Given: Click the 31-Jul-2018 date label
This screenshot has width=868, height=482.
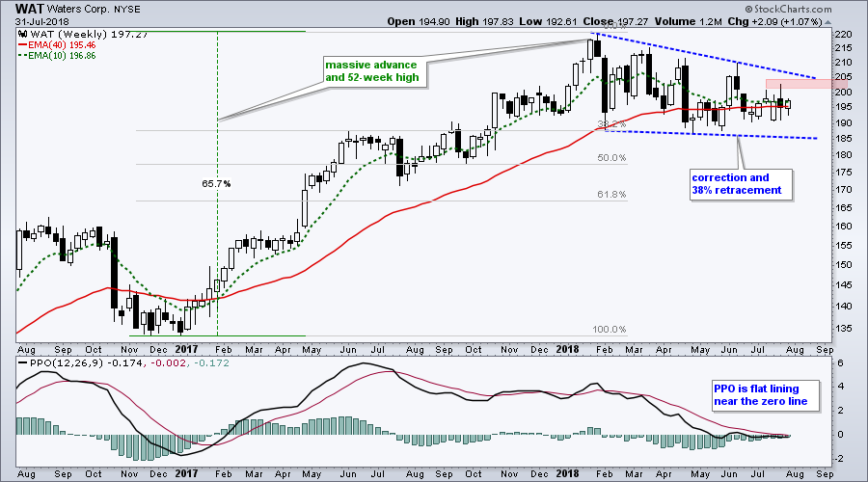Looking at the screenshot, I should pos(42,21).
